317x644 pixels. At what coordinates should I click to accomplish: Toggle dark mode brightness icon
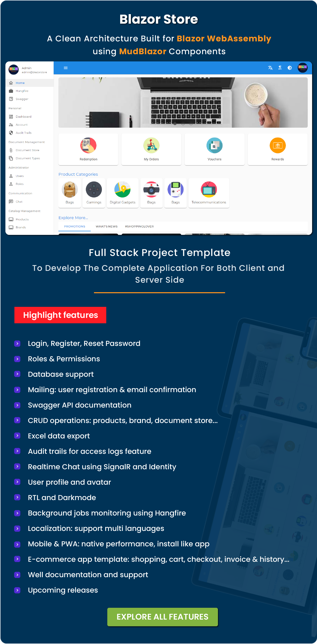pyautogui.click(x=290, y=68)
